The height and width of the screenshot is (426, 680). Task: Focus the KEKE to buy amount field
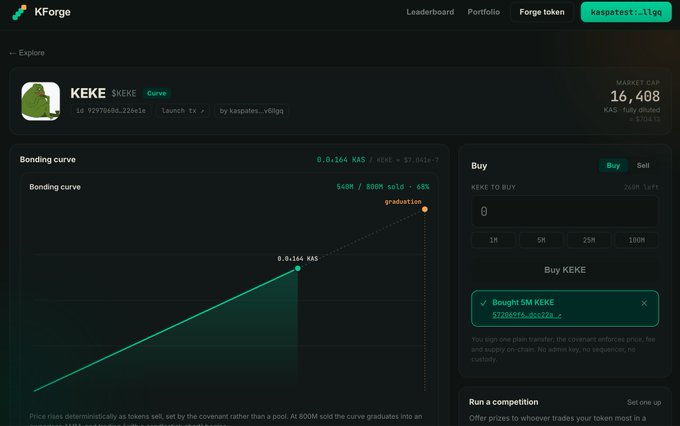pyautogui.click(x=565, y=211)
